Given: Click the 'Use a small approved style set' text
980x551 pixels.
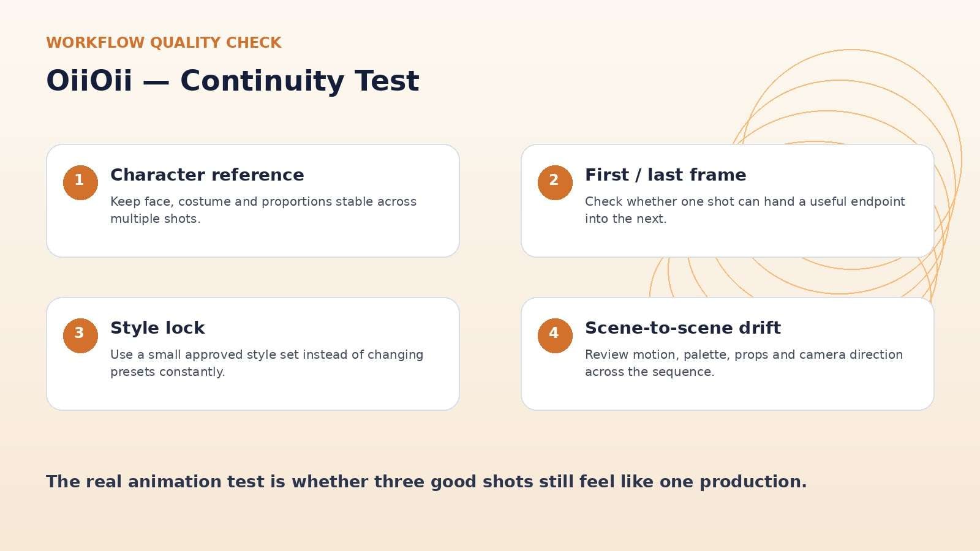Looking at the screenshot, I should point(266,363).
